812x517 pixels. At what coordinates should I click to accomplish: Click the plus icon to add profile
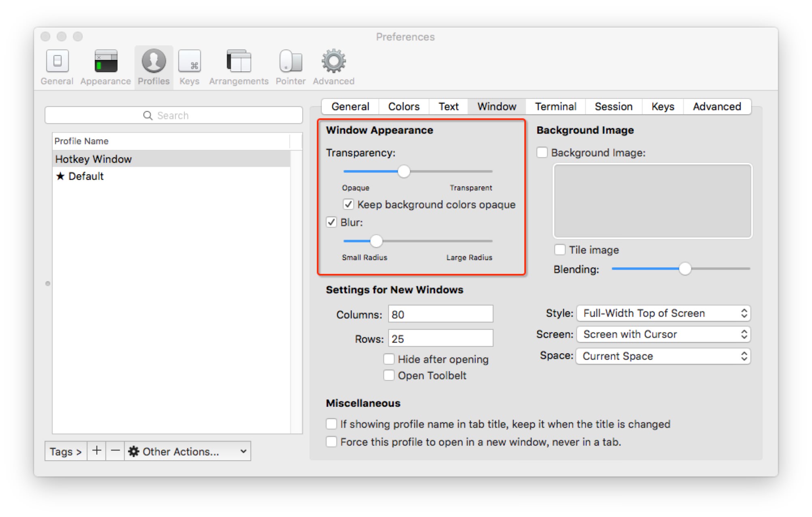coord(96,451)
